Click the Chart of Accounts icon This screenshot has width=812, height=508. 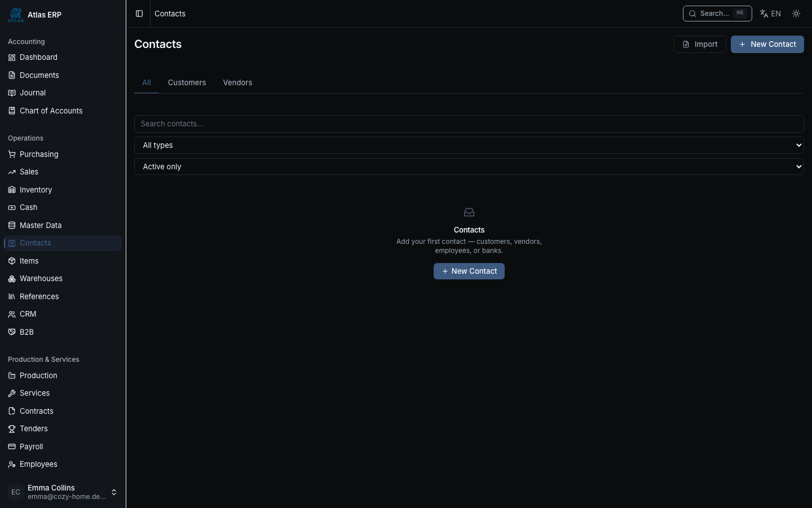tap(12, 111)
